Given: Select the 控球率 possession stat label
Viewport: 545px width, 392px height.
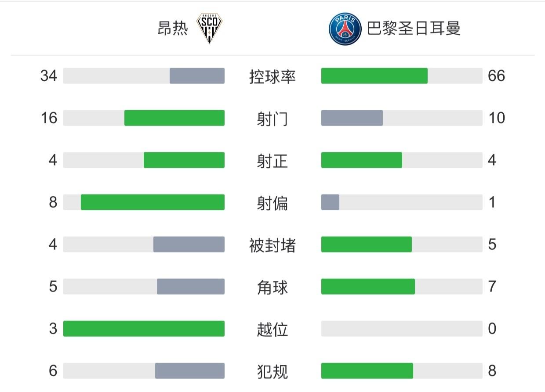Looking at the screenshot, I should [x=272, y=76].
